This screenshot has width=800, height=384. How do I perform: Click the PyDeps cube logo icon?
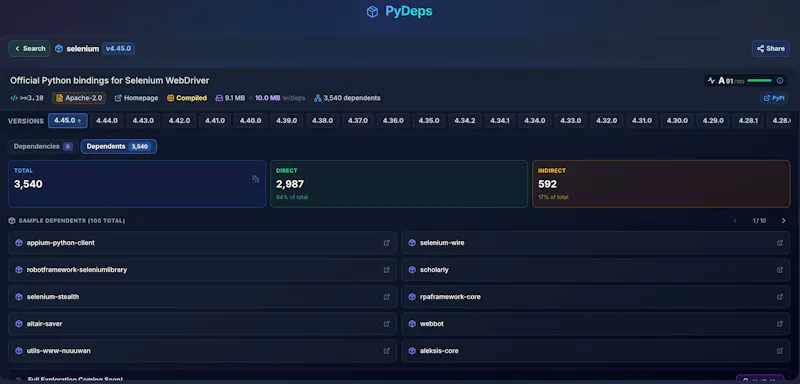point(372,12)
